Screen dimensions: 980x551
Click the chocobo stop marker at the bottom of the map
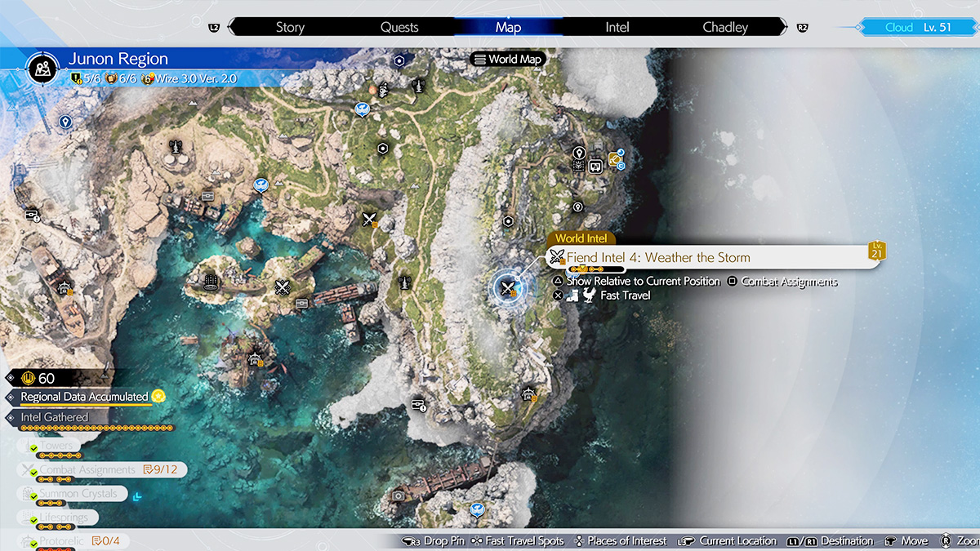tap(476, 509)
